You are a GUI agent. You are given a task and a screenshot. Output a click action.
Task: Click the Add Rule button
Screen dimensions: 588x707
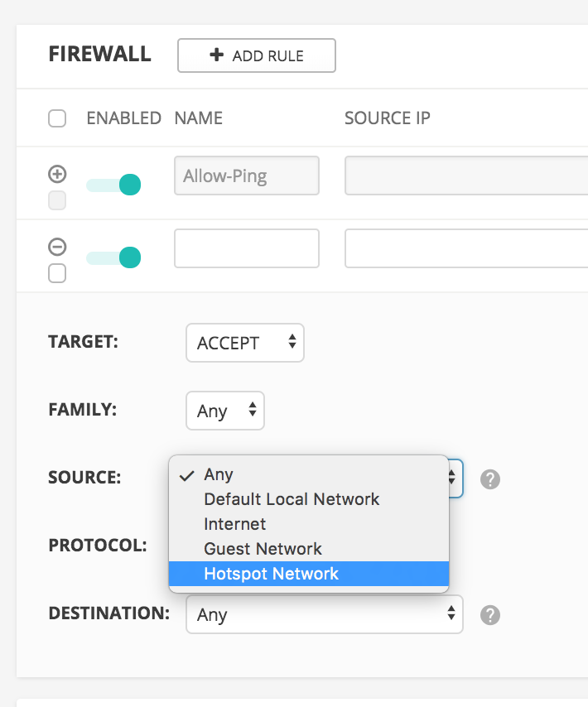(257, 55)
